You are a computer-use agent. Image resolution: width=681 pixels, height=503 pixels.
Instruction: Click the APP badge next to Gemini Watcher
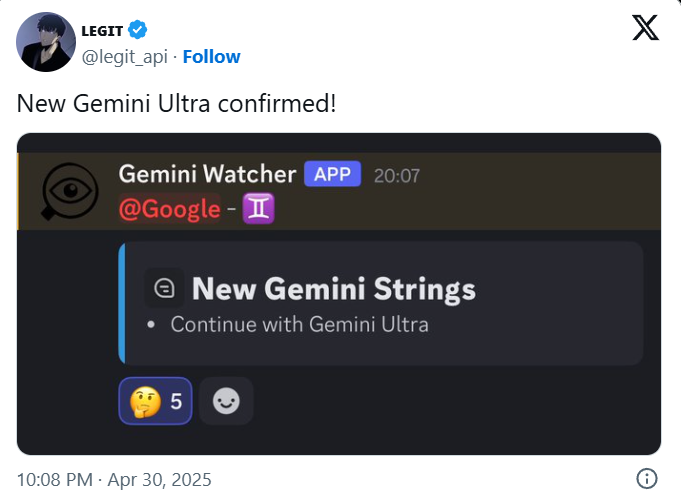[x=332, y=174]
